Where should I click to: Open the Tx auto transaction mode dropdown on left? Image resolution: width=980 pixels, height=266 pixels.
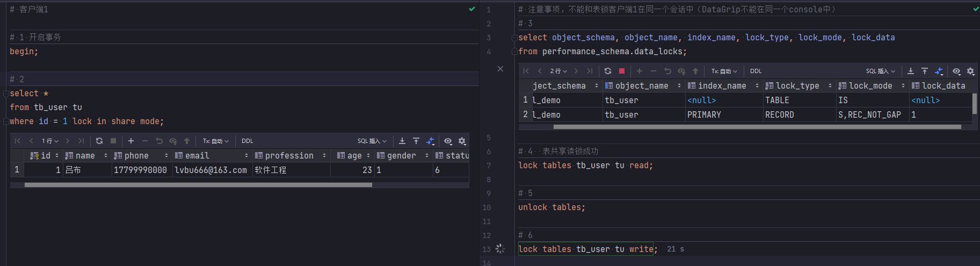tap(216, 141)
